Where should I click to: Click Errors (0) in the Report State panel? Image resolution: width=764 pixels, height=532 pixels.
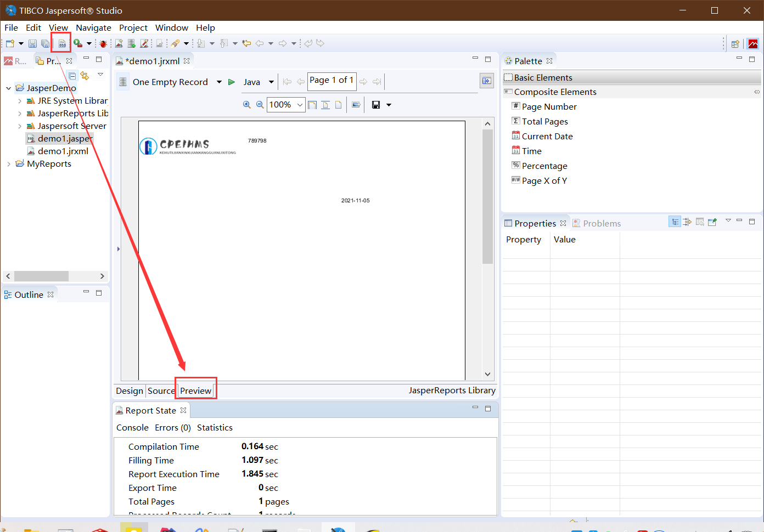[x=172, y=427]
